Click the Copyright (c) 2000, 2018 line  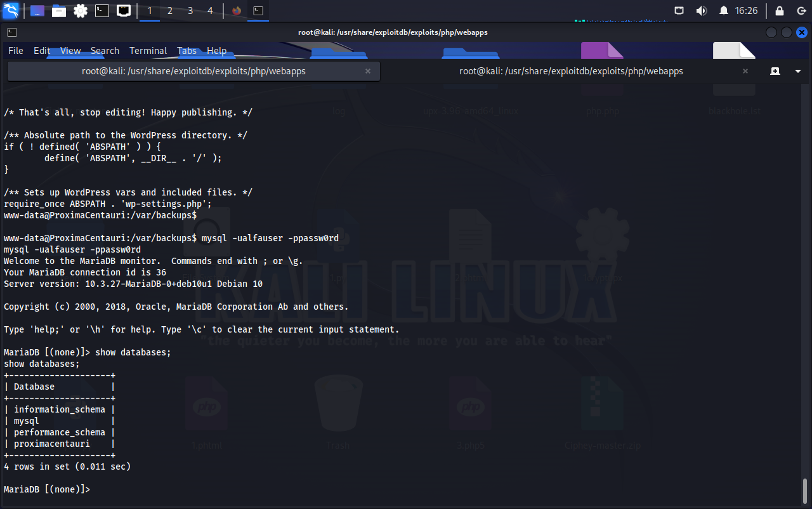pos(176,307)
